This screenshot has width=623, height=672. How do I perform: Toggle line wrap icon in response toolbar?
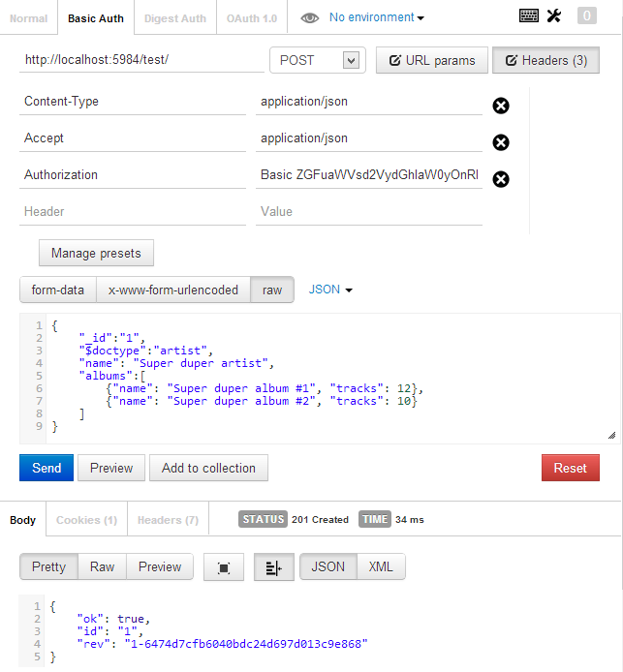tap(274, 567)
